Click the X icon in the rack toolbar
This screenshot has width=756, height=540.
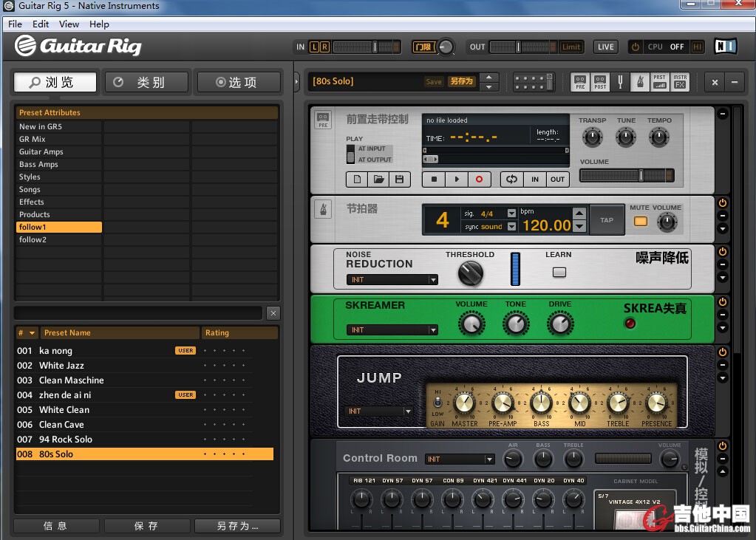(x=715, y=83)
